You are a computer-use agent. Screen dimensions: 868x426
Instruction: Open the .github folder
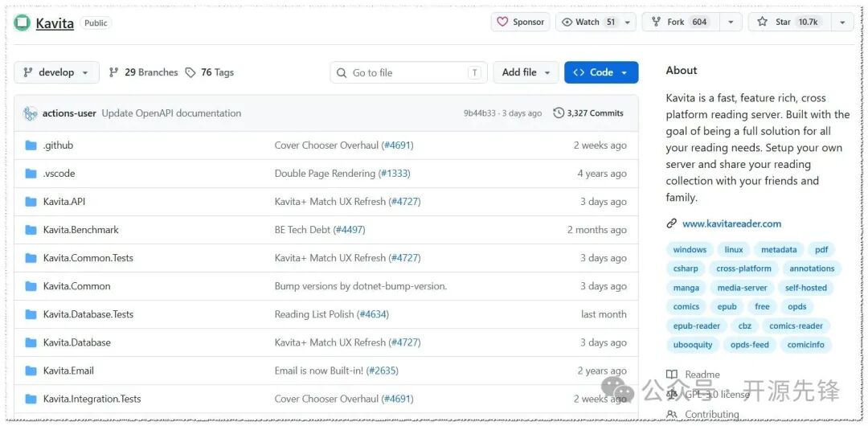click(x=58, y=145)
